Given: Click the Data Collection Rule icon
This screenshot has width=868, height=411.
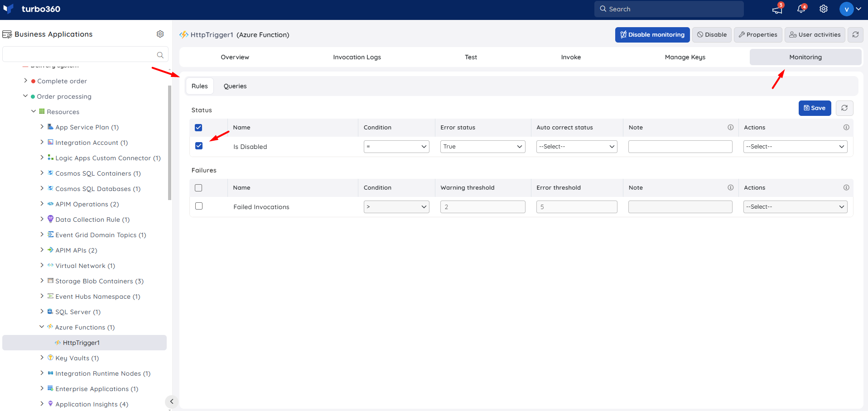Looking at the screenshot, I should pos(50,219).
